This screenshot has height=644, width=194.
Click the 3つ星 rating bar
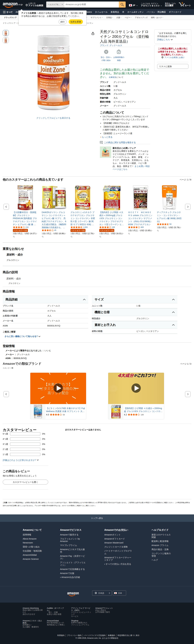pos(25,444)
